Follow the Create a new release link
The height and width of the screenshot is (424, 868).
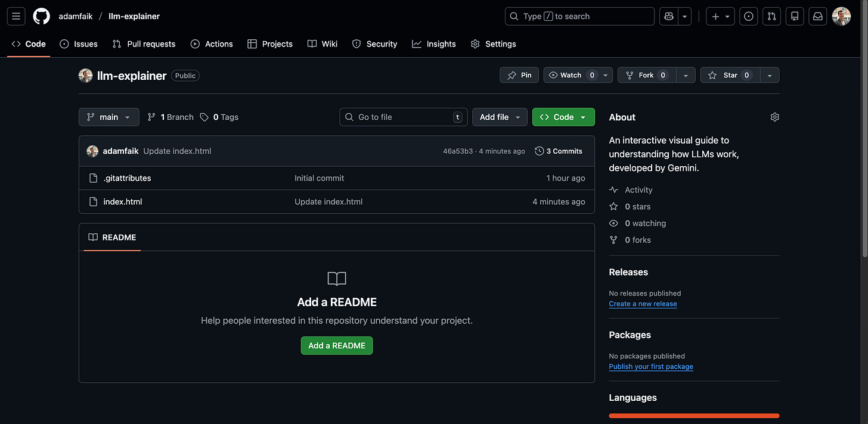click(643, 304)
